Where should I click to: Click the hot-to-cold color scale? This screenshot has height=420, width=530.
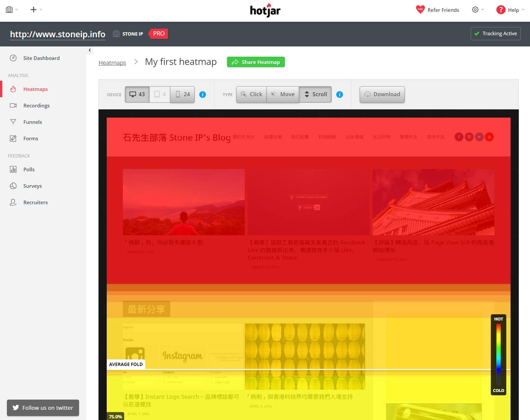point(498,354)
